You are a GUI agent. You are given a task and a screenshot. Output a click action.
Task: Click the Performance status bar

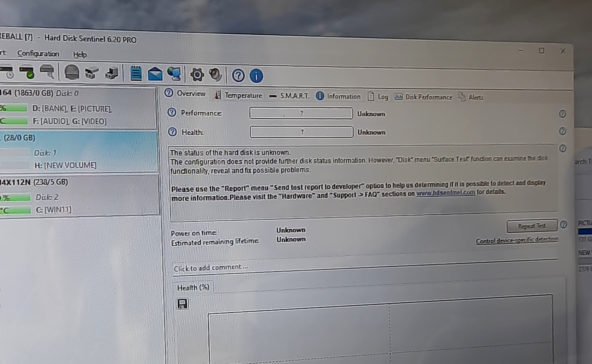301,113
